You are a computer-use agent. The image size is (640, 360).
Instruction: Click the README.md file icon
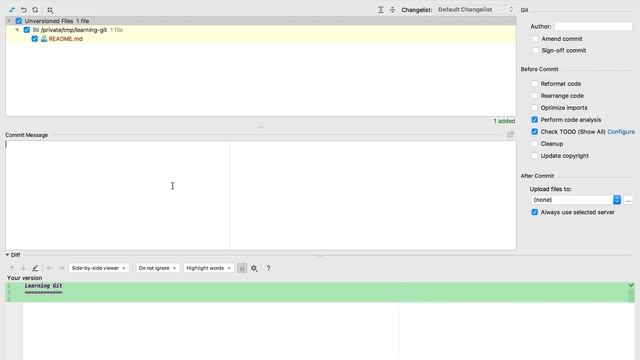(x=44, y=39)
